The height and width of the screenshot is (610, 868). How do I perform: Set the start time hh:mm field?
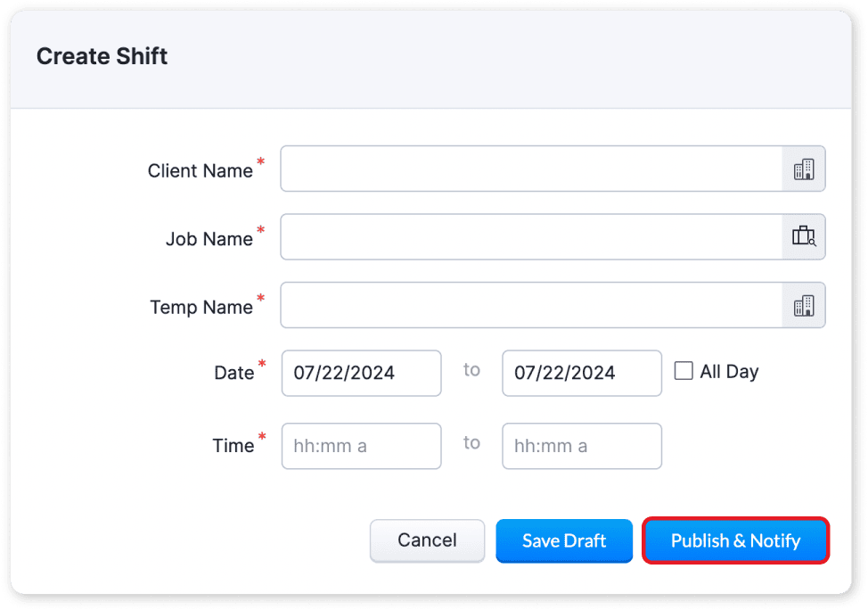[361, 446]
